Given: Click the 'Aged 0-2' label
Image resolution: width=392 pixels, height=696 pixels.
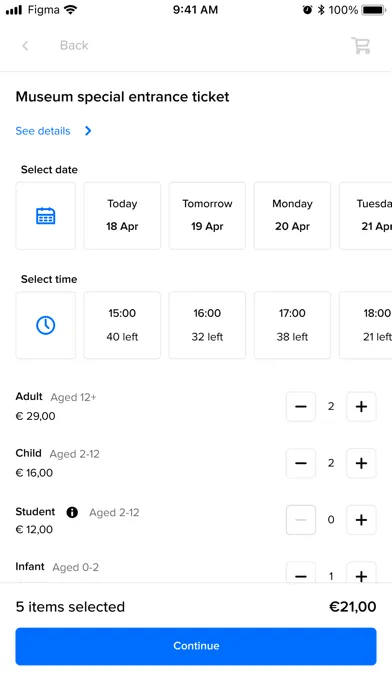Looking at the screenshot, I should (75, 567).
